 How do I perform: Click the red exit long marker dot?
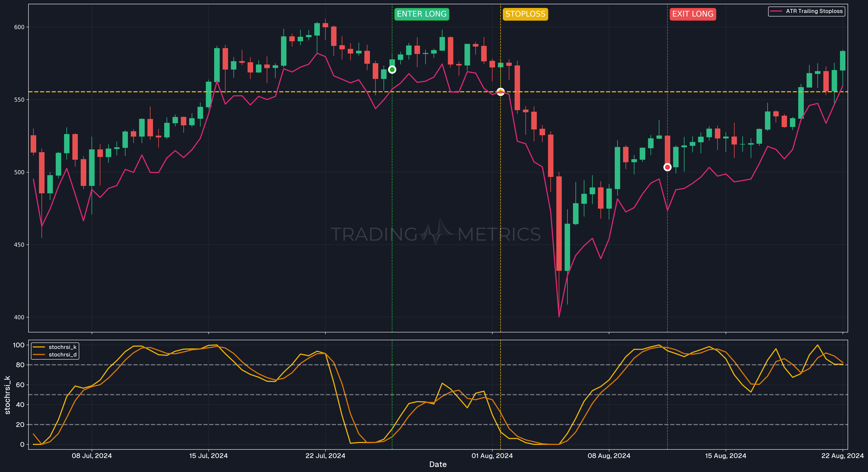pyautogui.click(x=667, y=167)
